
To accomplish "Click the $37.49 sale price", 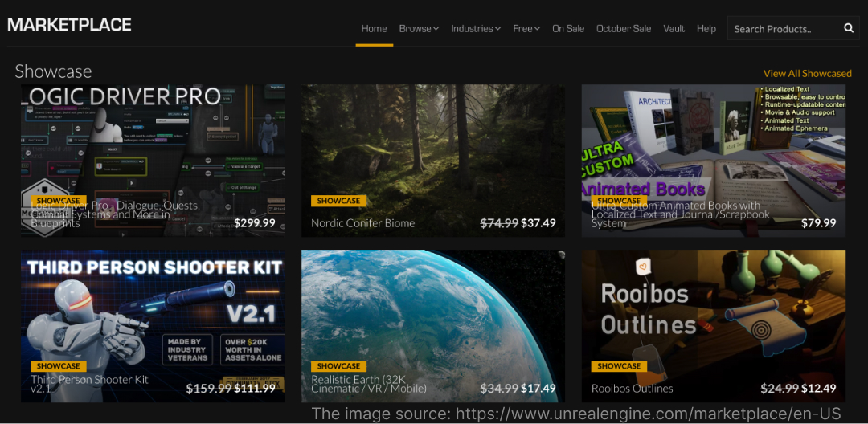I will [538, 223].
